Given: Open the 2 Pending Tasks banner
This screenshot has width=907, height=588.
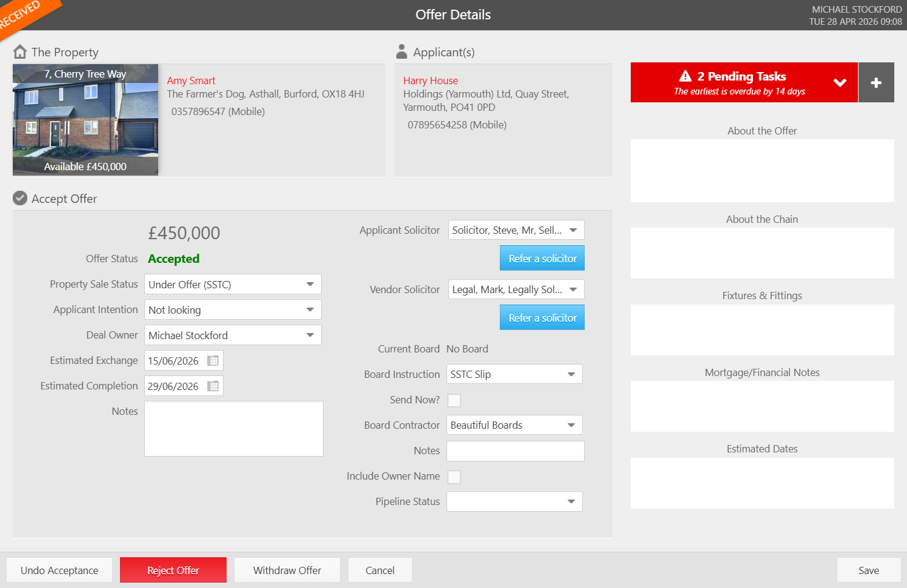Looking at the screenshot, I should coord(744,82).
